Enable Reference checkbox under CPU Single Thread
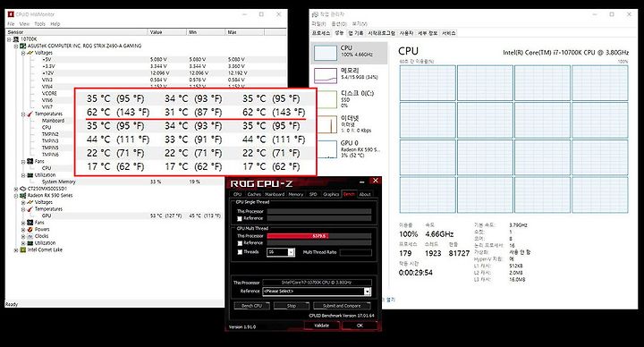644x347 pixels. [240, 218]
